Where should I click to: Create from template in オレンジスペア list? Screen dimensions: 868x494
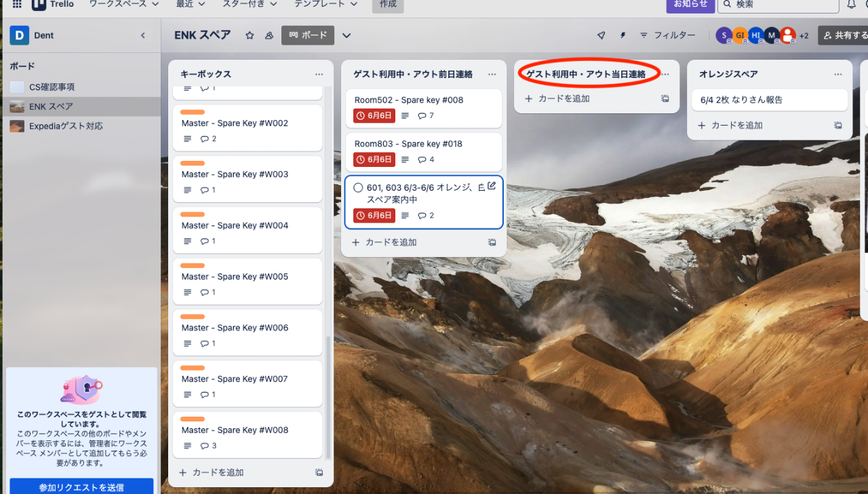[x=838, y=126]
